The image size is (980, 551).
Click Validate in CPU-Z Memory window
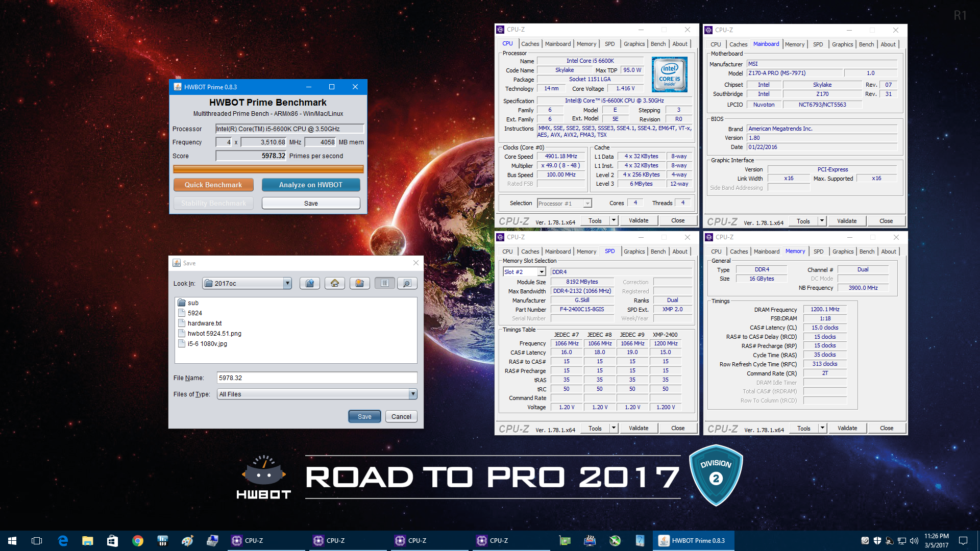[x=847, y=428]
